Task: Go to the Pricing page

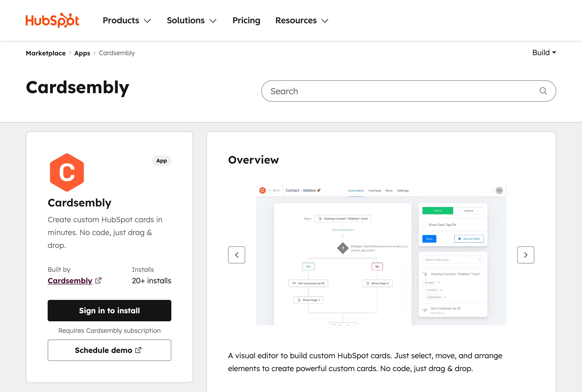Action: [246, 20]
